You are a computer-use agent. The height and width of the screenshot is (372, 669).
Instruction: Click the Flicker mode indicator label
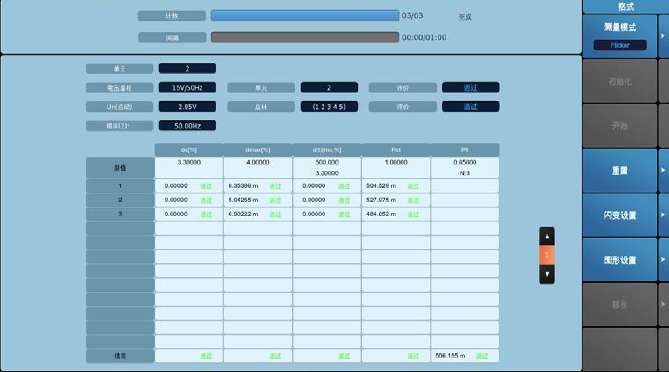coord(620,45)
